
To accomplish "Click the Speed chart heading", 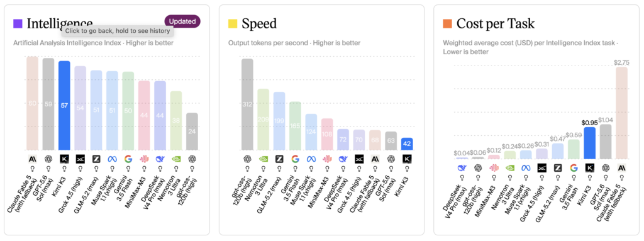I will coord(259,24).
